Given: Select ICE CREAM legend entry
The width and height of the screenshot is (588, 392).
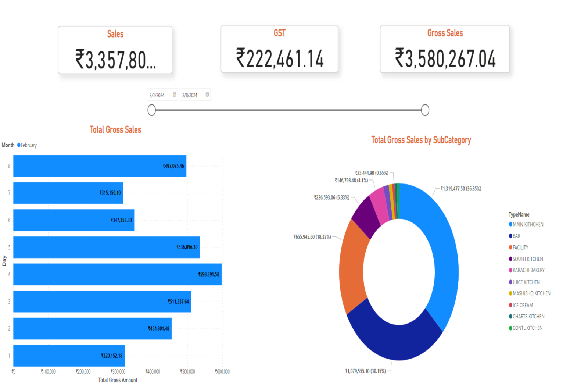Looking at the screenshot, I should 521,305.
